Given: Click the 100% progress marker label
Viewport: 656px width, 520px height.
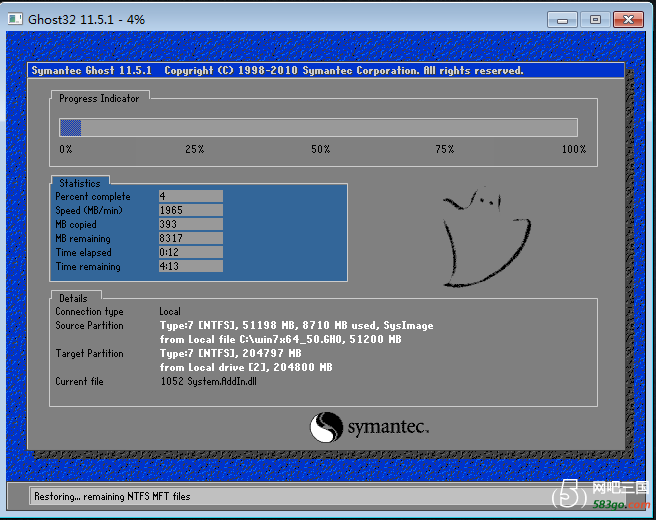Looking at the screenshot, I should coord(574,149).
